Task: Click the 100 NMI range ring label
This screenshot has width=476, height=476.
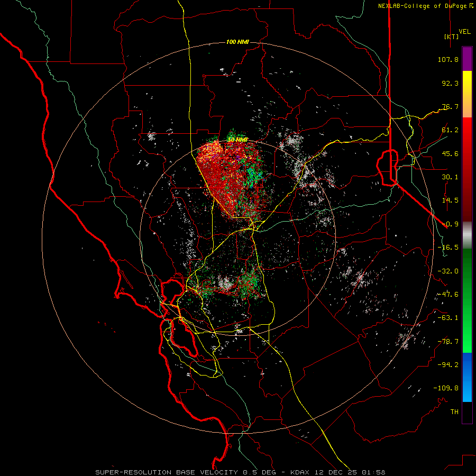Action: pos(237,42)
